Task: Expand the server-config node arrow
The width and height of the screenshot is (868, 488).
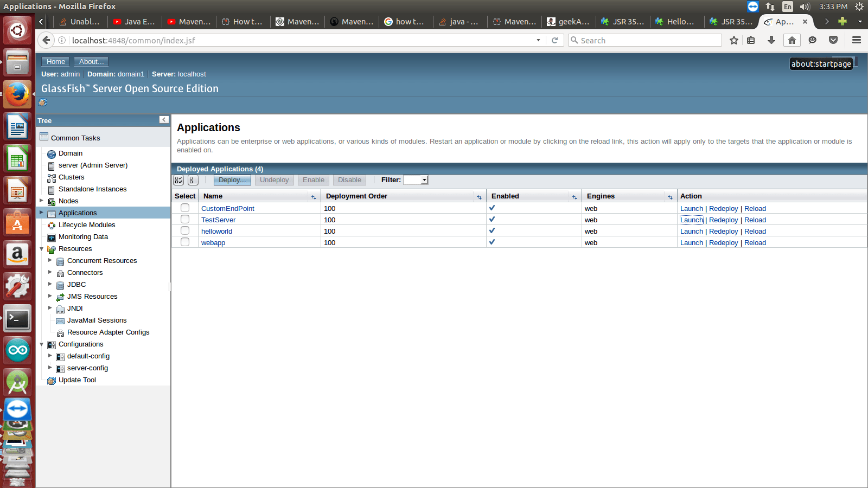Action: (x=50, y=368)
